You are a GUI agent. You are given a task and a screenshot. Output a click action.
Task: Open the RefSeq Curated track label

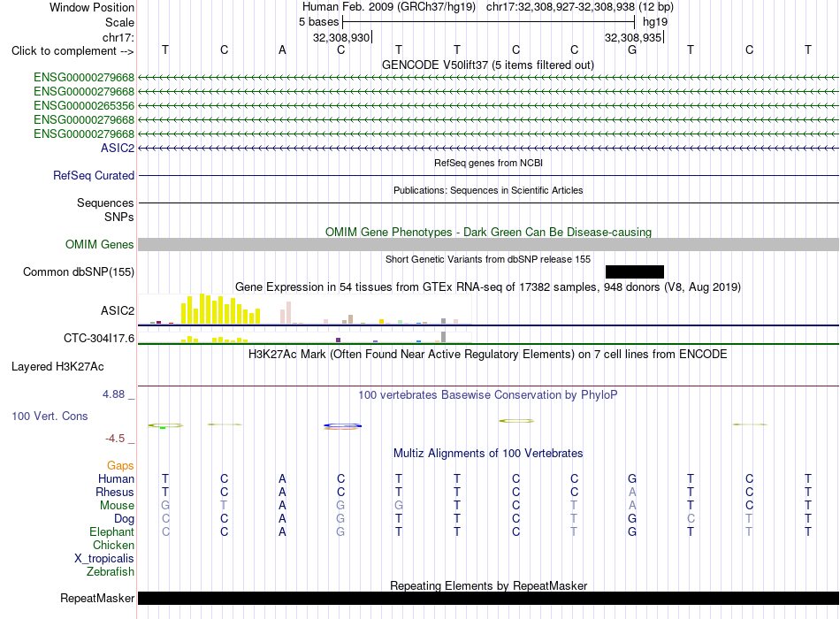94,175
